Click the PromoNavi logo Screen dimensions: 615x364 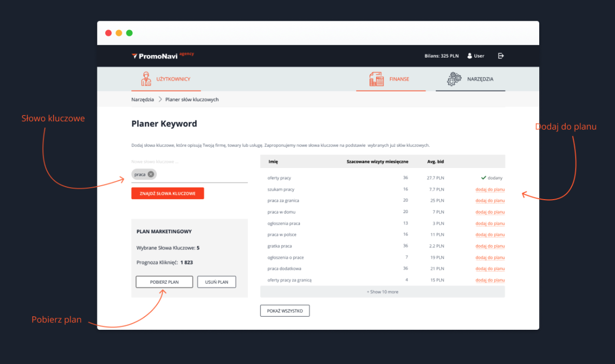point(162,55)
